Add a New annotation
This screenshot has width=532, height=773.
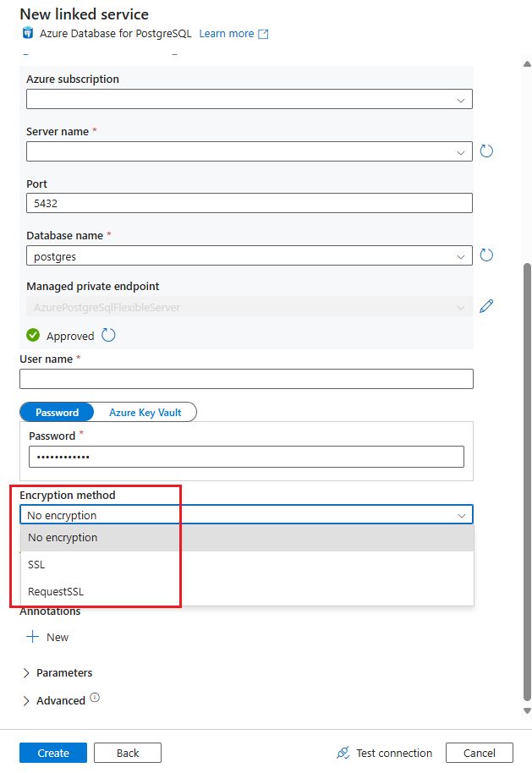47,637
